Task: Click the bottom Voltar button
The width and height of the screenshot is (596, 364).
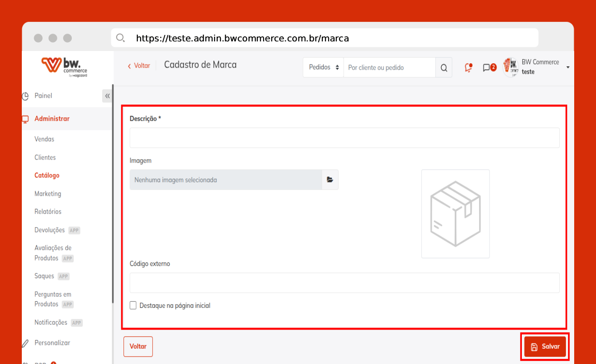Action: coord(138,347)
